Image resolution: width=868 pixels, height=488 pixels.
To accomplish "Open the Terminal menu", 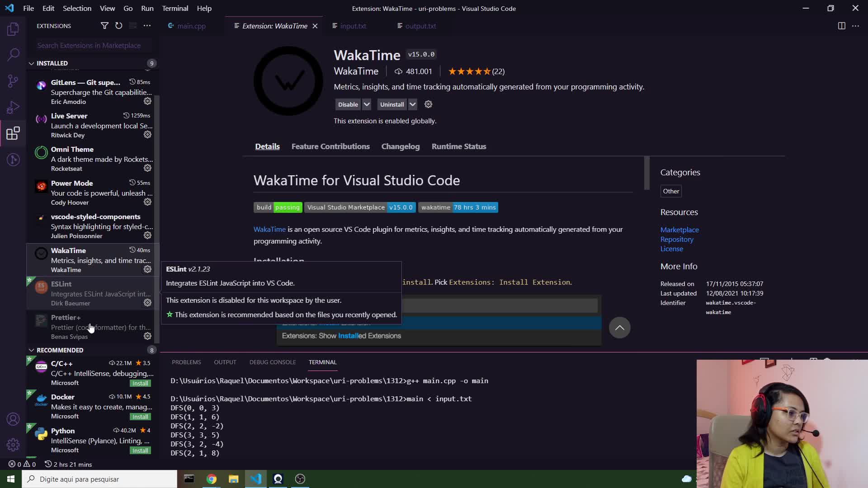I will pos(175,8).
